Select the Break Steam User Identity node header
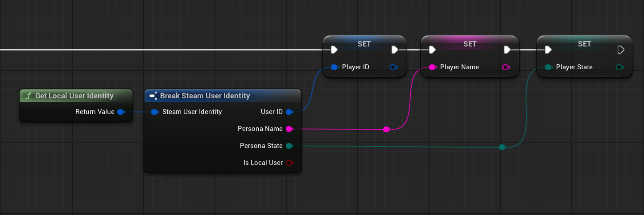 click(205, 96)
